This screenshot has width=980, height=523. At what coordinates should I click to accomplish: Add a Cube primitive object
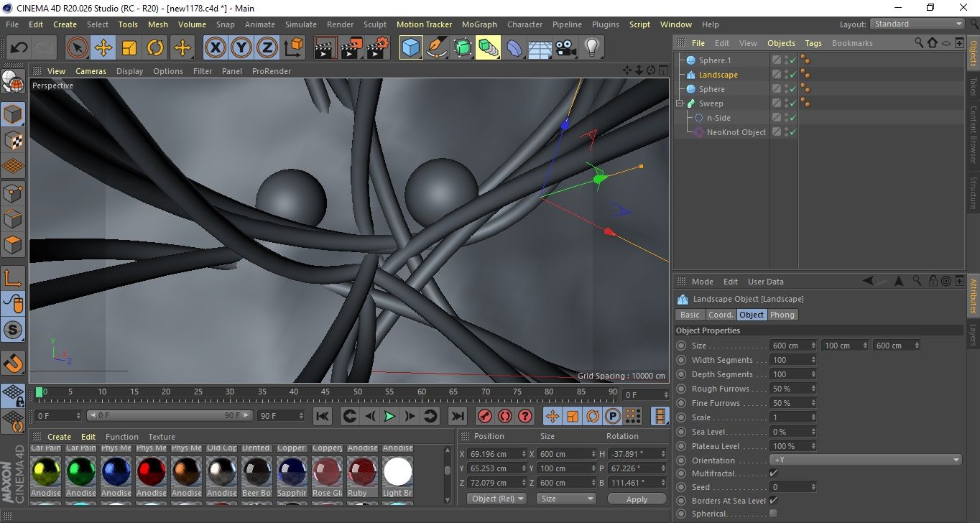(x=411, y=48)
